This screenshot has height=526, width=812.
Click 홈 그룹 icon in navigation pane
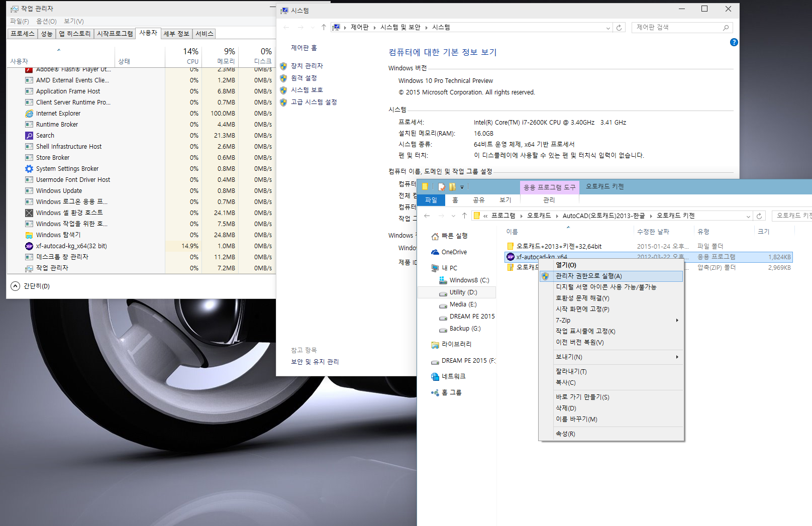(435, 392)
